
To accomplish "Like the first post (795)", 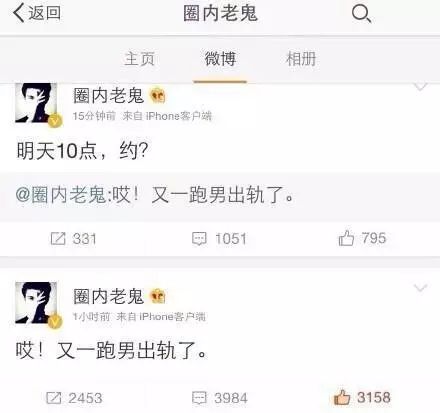I will (362, 238).
